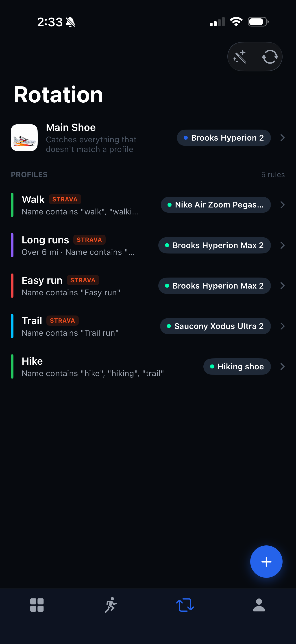Open the dashboard grid tab icon
Image resolution: width=296 pixels, height=644 pixels.
click(x=37, y=605)
